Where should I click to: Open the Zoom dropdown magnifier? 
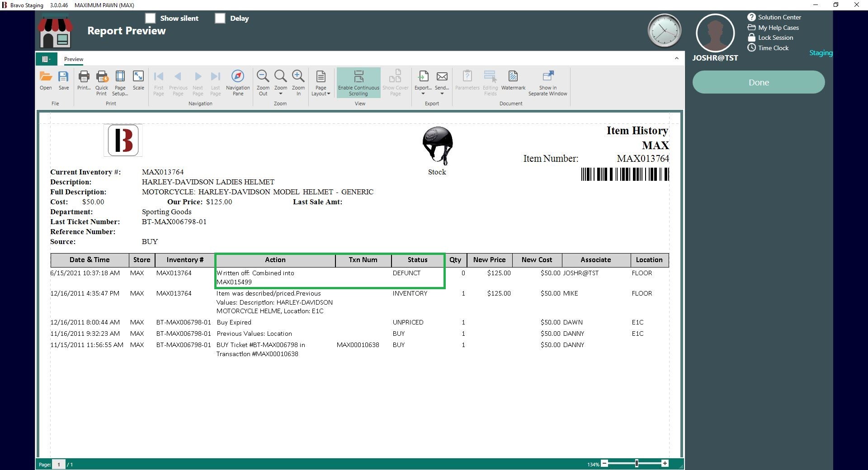[x=281, y=83]
